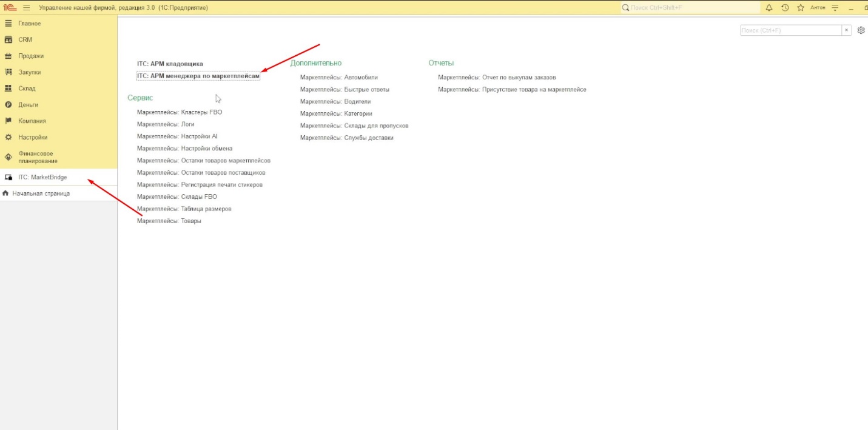
Task: Open Маркетплейсы: Присутствие товара на маркетплейсе
Action: 513,90
